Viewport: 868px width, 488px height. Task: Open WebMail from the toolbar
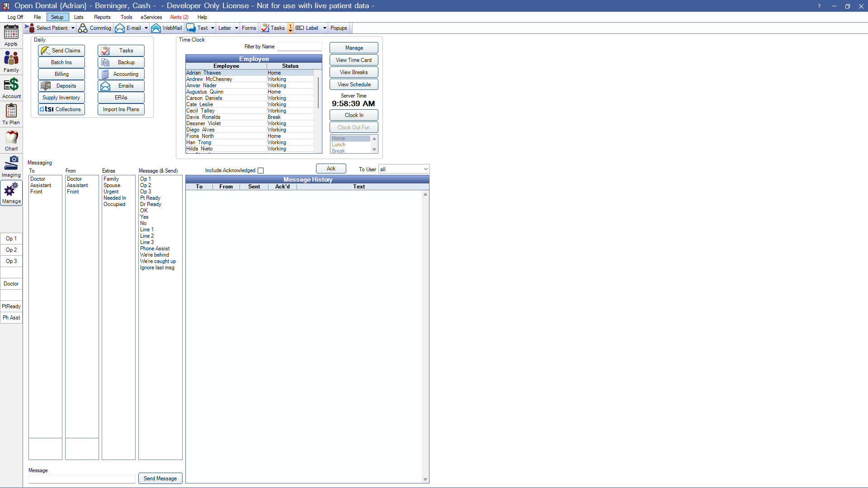tap(167, 28)
